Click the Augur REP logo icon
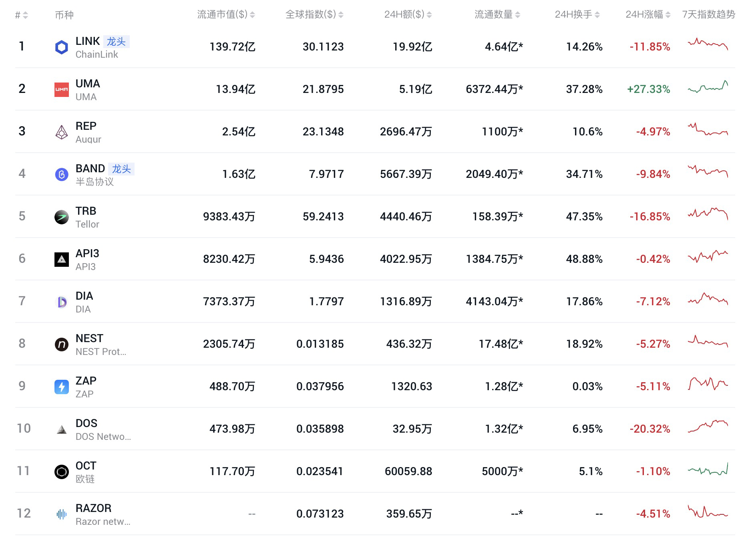This screenshot has width=756, height=536. tap(61, 132)
